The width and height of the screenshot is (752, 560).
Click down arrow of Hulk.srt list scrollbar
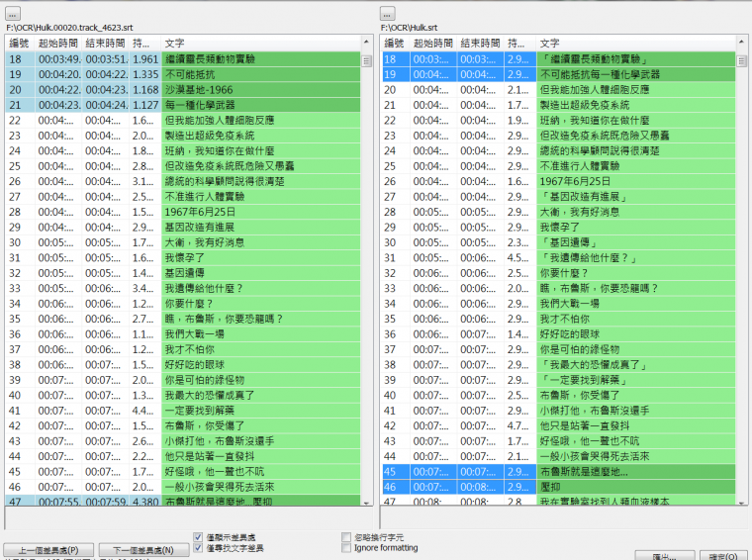coord(741,502)
